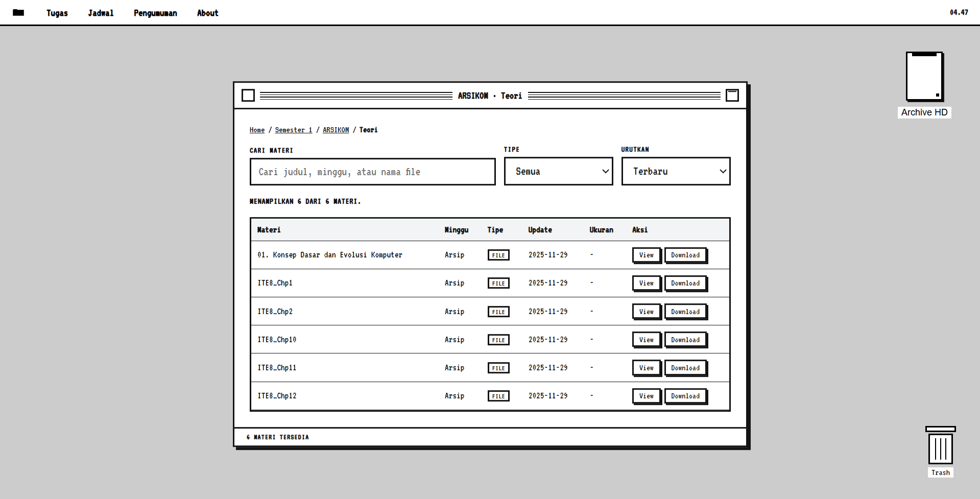Open the ARSIKOM breadcrumb link
The height and width of the screenshot is (499, 980).
pos(336,130)
